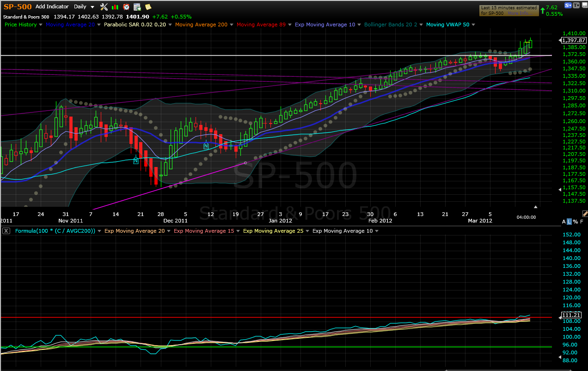
Task: Click the Moving Average 200 label
Action: [x=201, y=25]
